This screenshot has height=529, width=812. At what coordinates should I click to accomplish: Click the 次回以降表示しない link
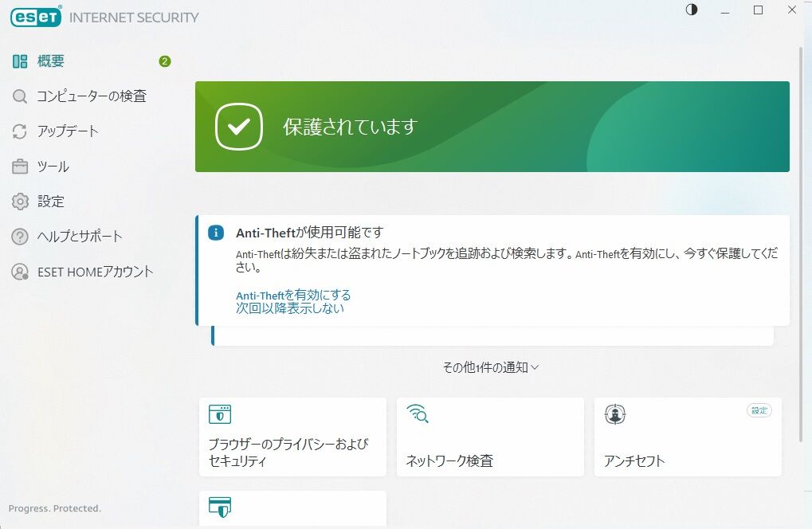point(289,308)
